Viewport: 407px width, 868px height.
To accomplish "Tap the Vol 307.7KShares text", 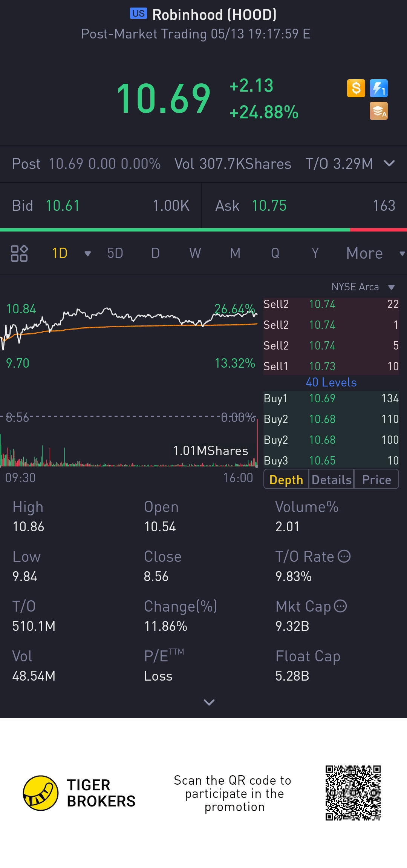I will tap(233, 164).
